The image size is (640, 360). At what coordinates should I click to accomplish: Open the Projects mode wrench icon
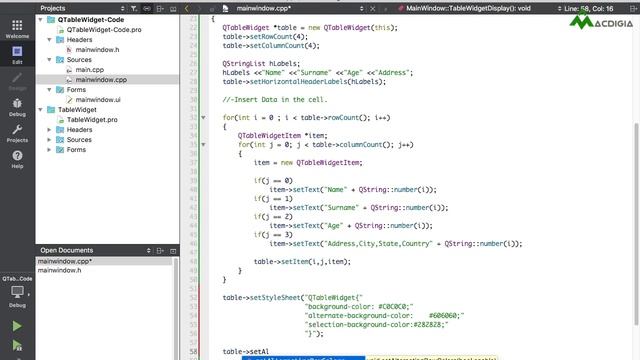[x=17, y=133]
